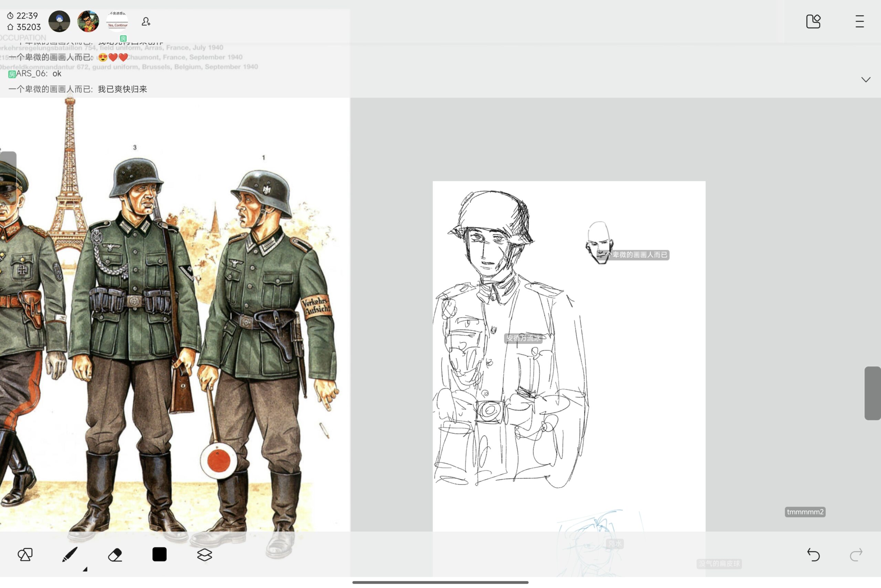Expand brush options via the small corner triangle
Image resolution: width=881 pixels, height=588 pixels.
point(85,569)
